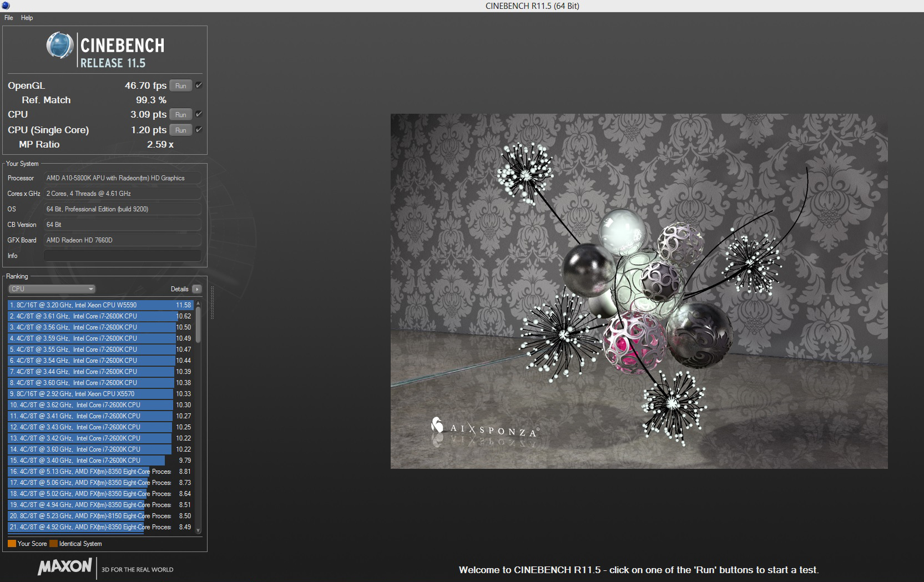Click the Maxon logo at bottom
The width and height of the screenshot is (924, 582).
[x=65, y=566]
